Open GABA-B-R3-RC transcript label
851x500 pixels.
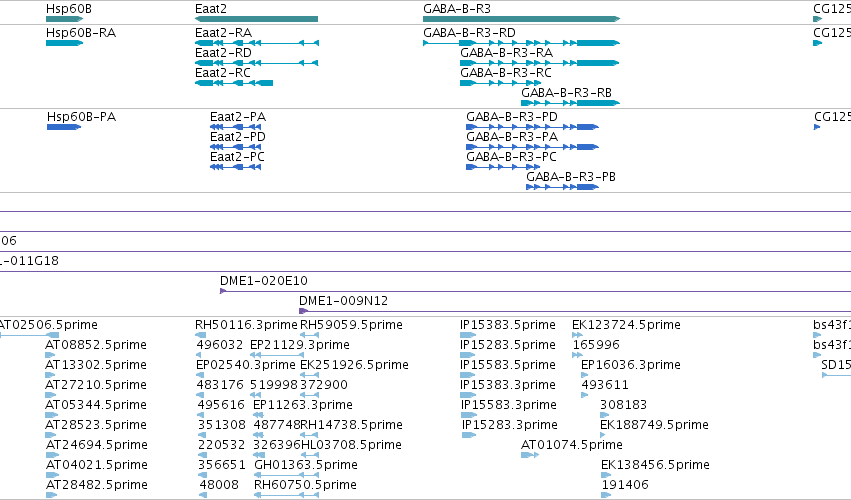click(506, 73)
